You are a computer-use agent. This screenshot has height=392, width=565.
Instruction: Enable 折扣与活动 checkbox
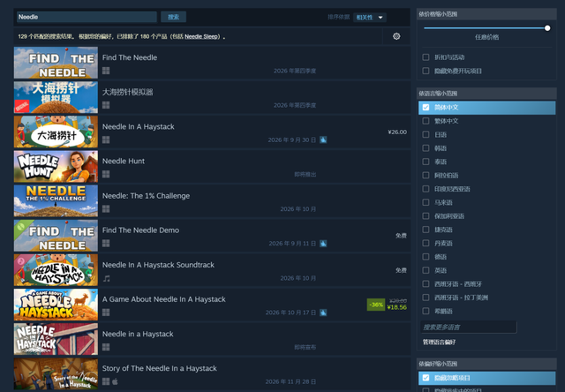tap(426, 57)
